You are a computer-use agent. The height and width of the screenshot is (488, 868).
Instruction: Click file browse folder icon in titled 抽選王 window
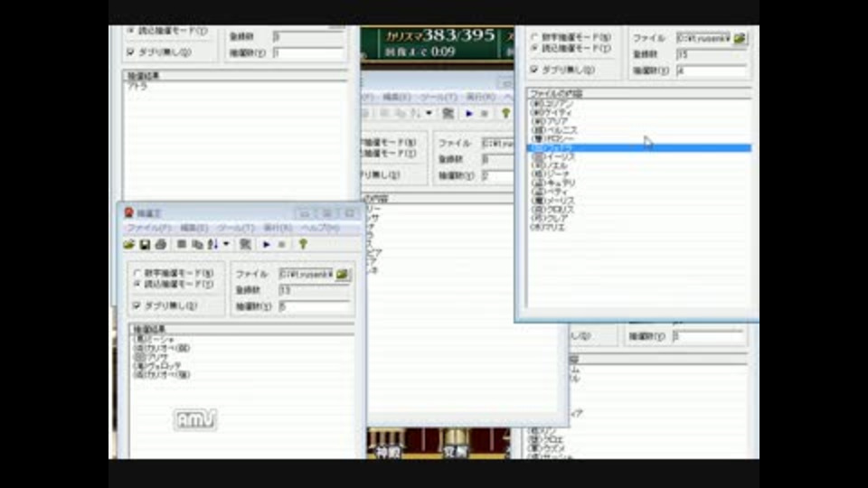[343, 274]
